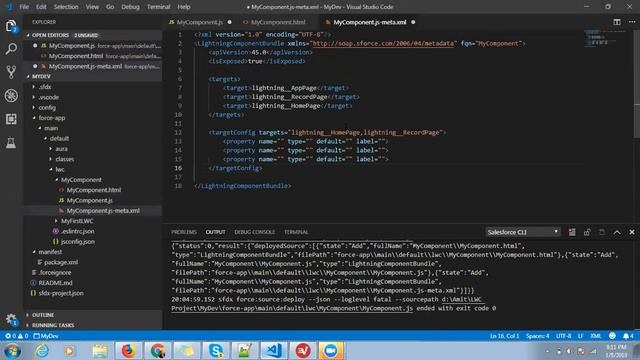This screenshot has height=360, width=640.
Task: Click MyDev default org in status bar
Action: point(46,336)
